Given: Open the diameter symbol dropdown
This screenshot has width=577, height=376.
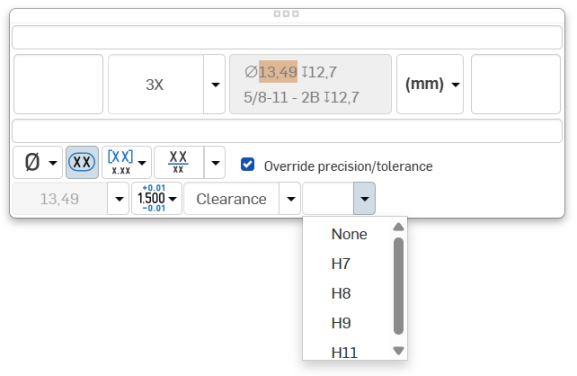Looking at the screenshot, I should (x=38, y=162).
